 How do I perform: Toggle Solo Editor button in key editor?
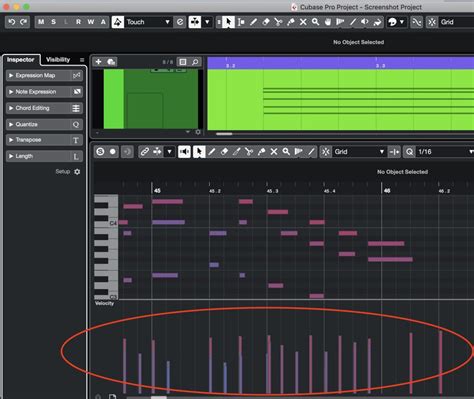coord(100,152)
